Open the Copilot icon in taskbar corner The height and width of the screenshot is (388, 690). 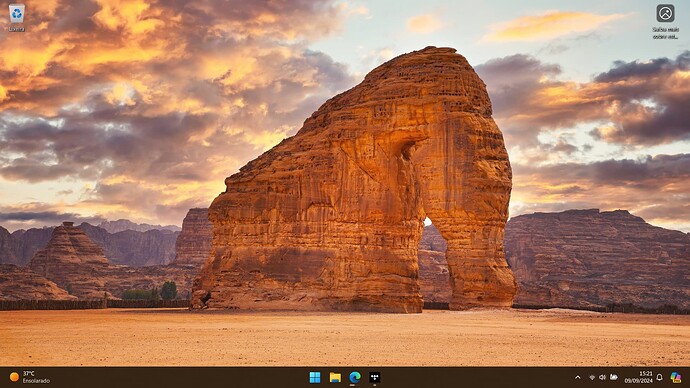click(x=676, y=377)
